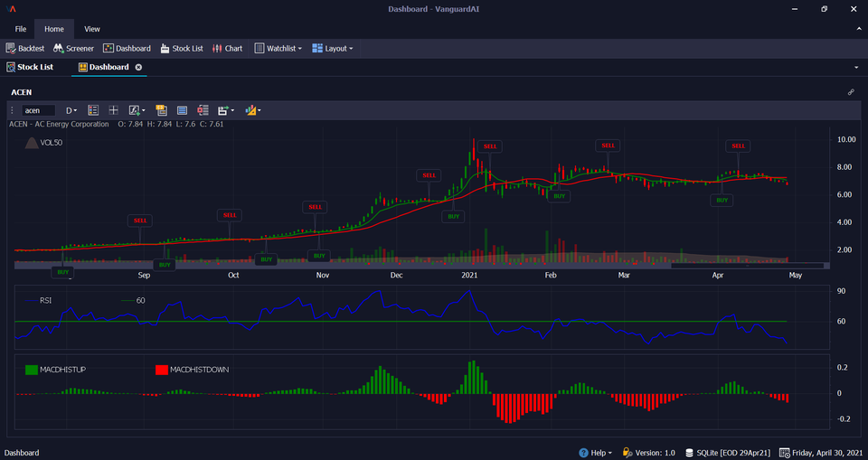Click the list properties icon beside interval selector
Viewport: 868px width, 460px height.
[93, 110]
